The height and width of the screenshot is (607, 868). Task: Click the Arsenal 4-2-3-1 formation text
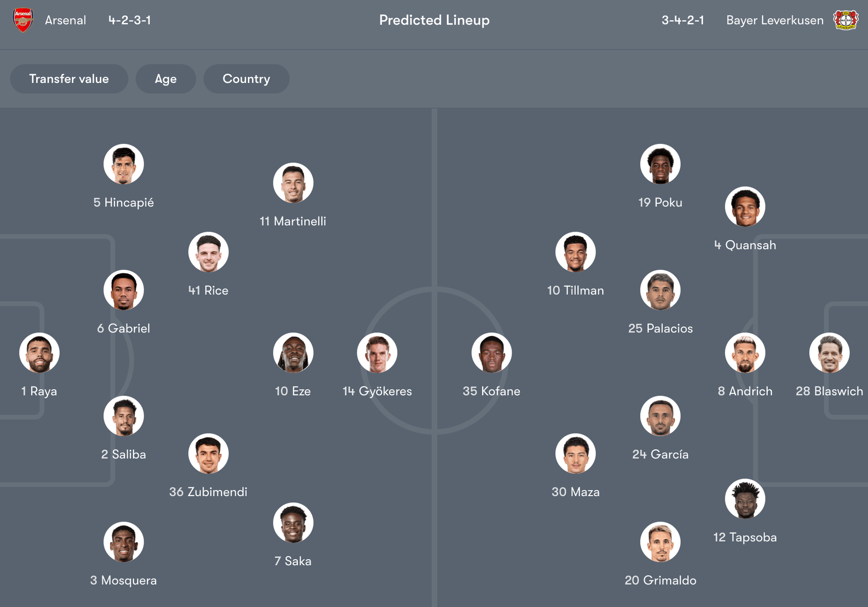(129, 20)
